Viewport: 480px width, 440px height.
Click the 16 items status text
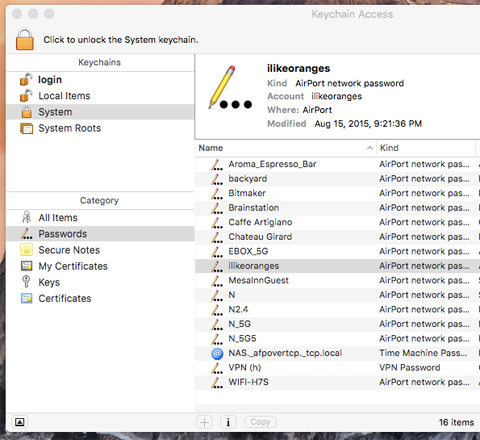pos(456,422)
